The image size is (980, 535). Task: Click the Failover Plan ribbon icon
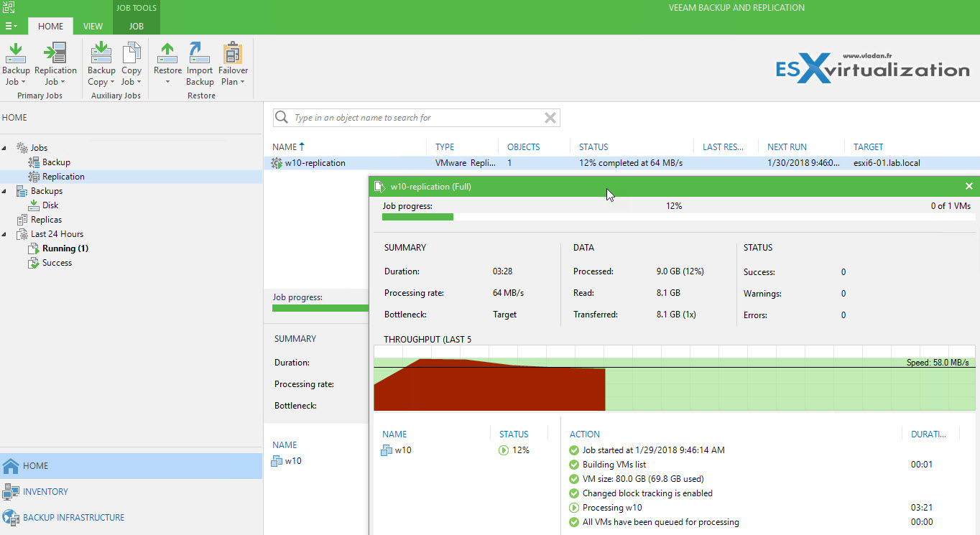[x=233, y=54]
